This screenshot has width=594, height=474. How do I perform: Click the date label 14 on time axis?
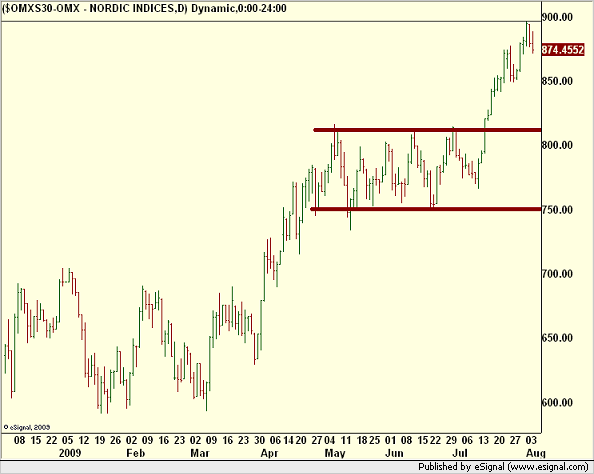tap(289, 440)
